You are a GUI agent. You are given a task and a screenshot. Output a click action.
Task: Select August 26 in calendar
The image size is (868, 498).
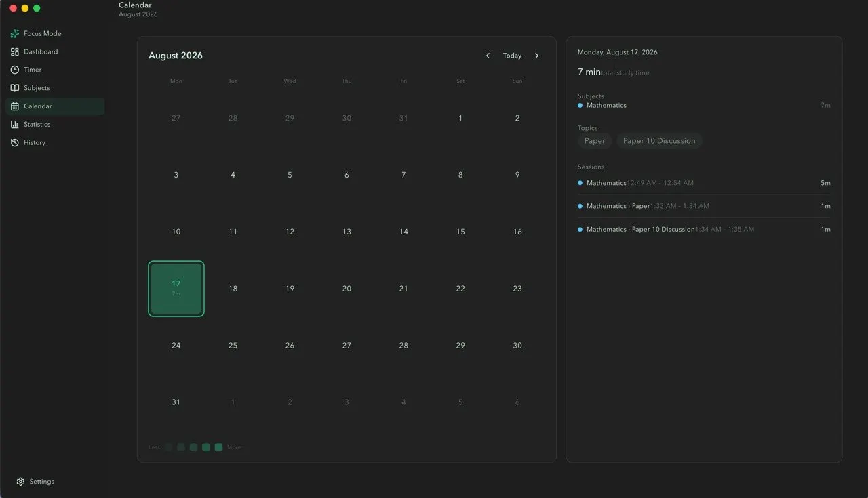(290, 346)
